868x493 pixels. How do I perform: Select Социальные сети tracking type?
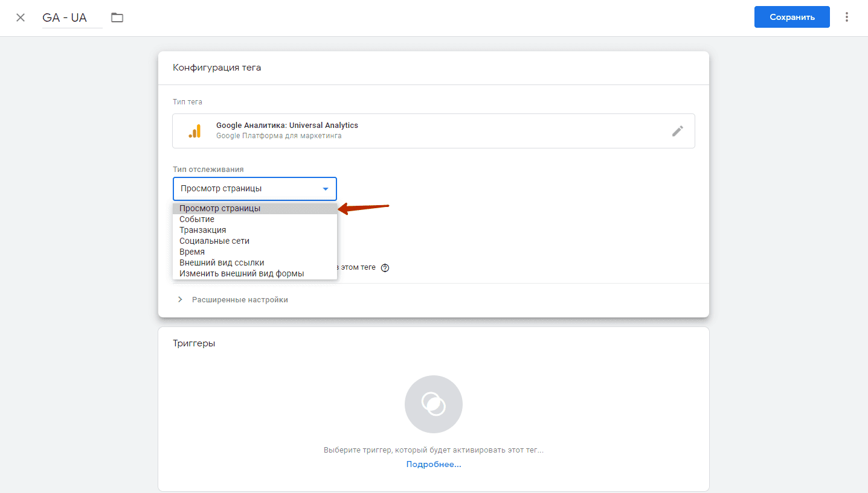[x=255, y=241]
